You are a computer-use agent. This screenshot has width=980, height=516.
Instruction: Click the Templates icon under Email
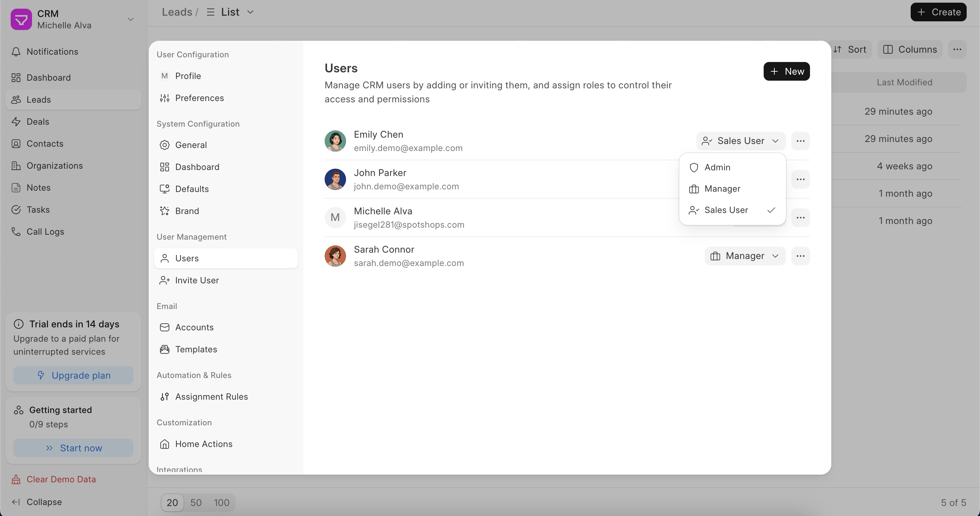164,349
